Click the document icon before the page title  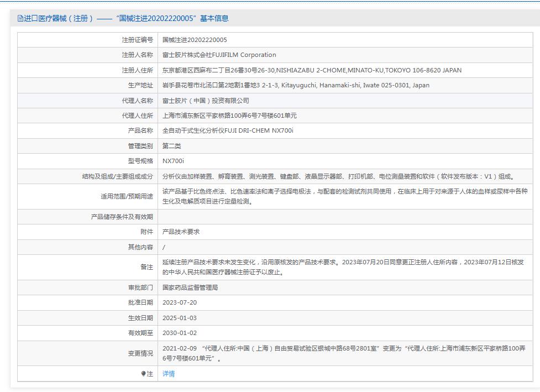point(20,18)
